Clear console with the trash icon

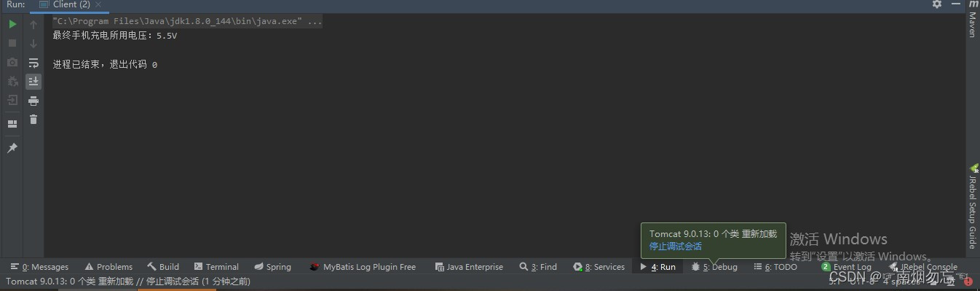(x=33, y=120)
